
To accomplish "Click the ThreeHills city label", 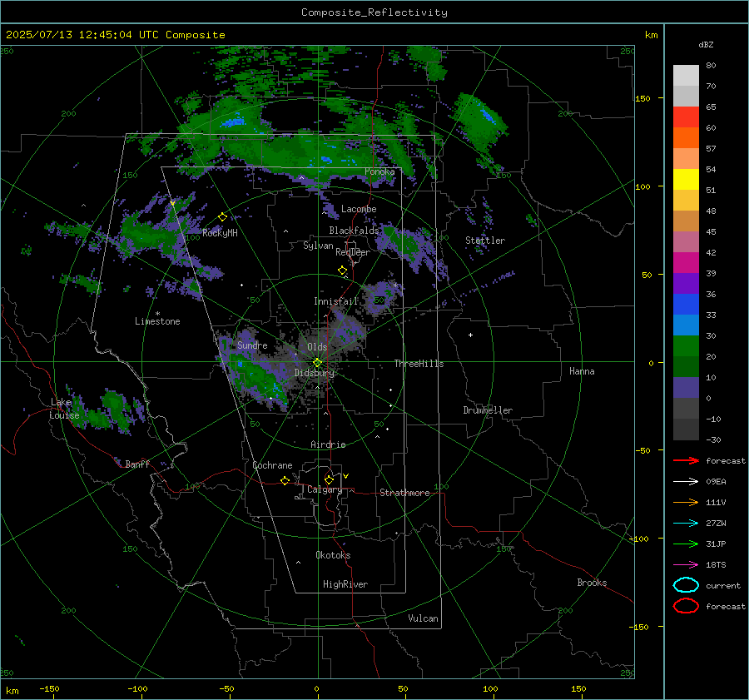I will (419, 364).
